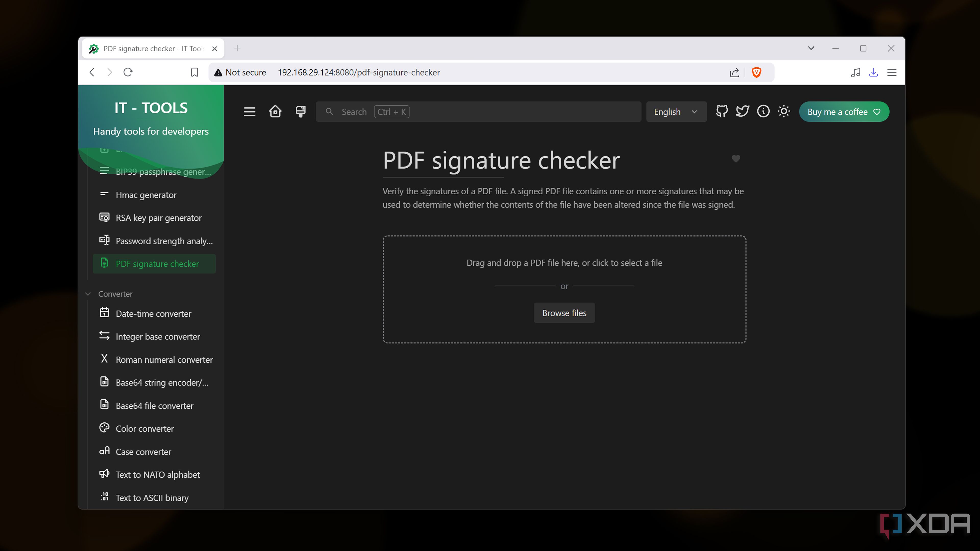The image size is (980, 551).
Task: Select PDF signature checker in sidebar
Action: pyautogui.click(x=154, y=264)
